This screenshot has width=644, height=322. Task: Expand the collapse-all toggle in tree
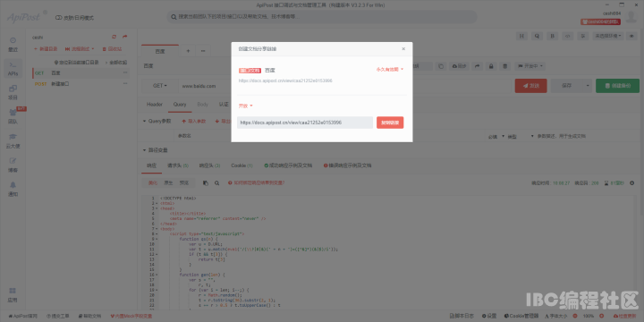116,63
